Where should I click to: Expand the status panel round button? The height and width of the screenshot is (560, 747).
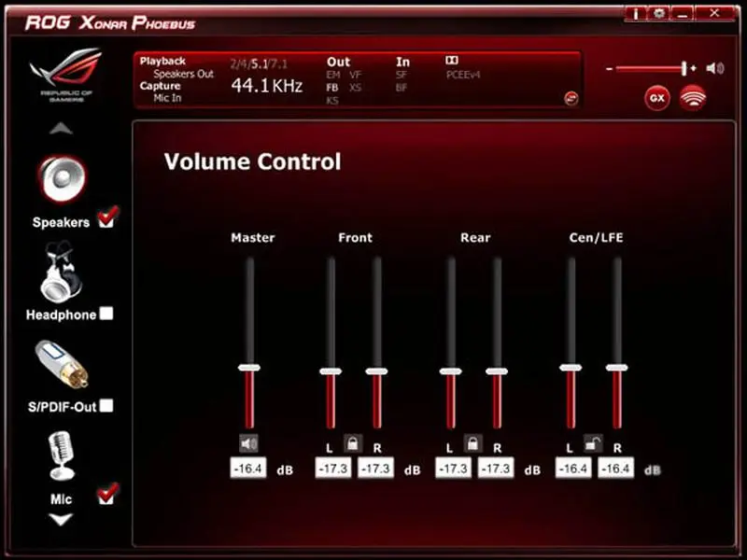(x=571, y=99)
